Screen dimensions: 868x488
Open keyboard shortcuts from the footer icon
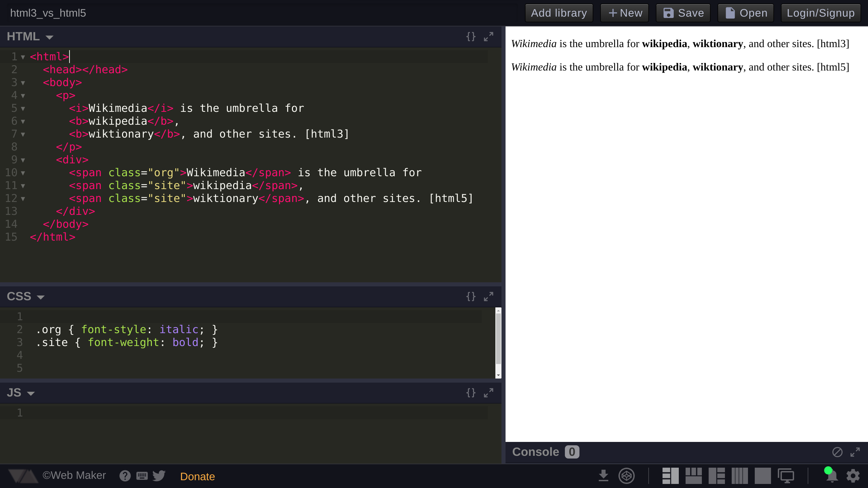(x=142, y=476)
